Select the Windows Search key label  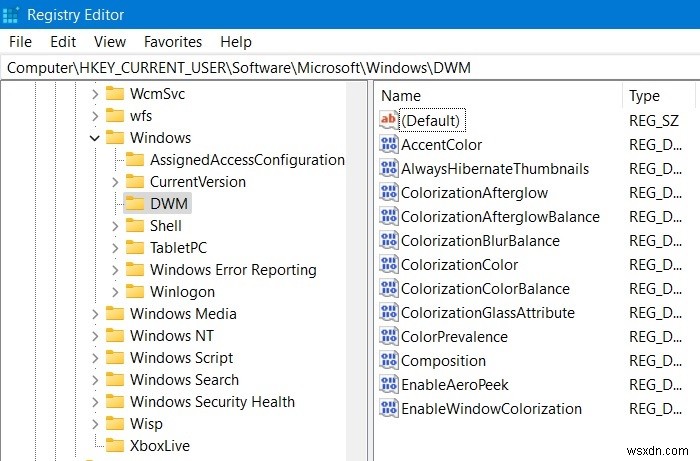pos(184,380)
